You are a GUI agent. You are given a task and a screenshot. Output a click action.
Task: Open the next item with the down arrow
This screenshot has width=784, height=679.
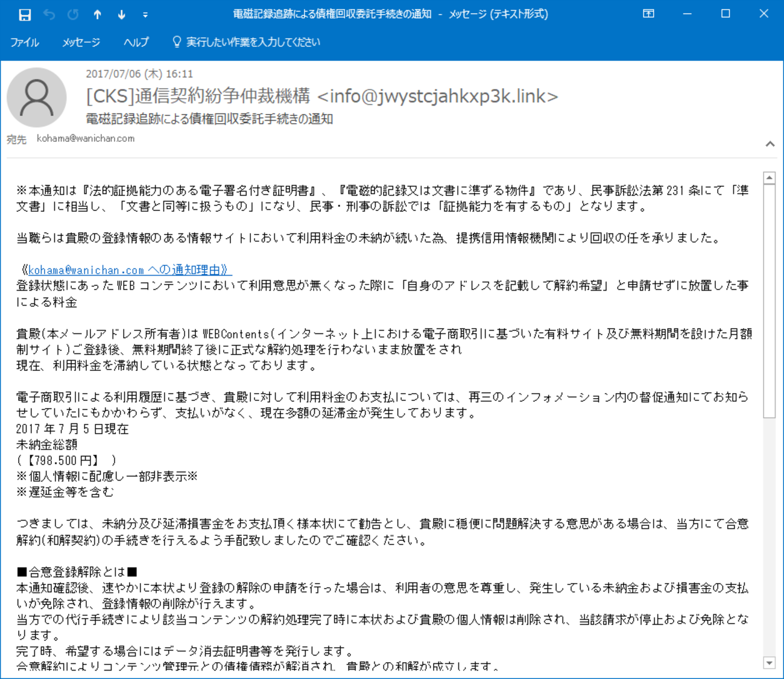(x=121, y=13)
